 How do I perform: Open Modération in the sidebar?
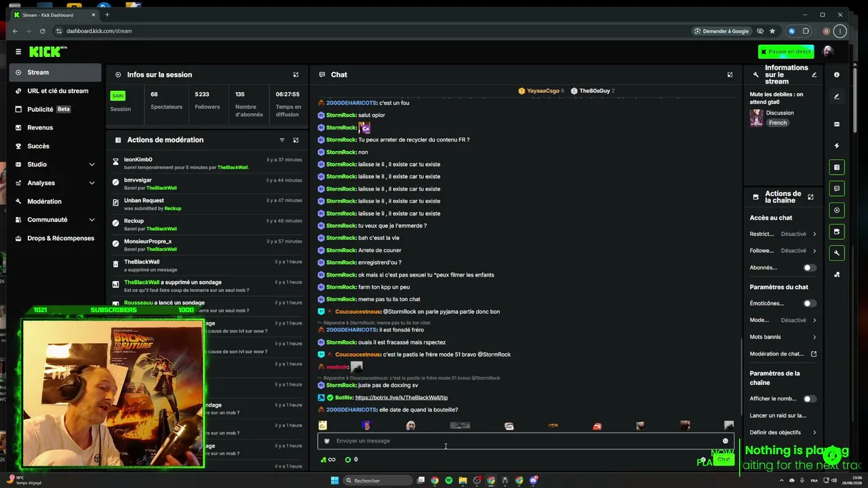point(56,201)
